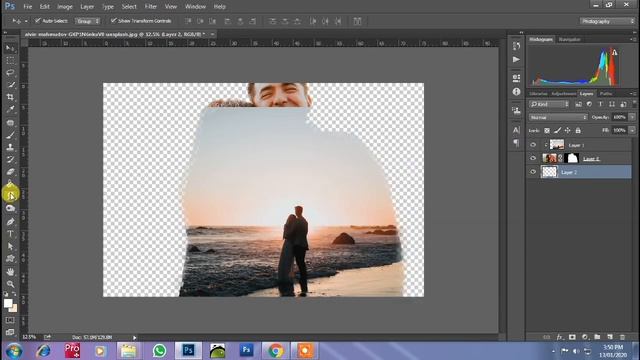The width and height of the screenshot is (640, 360).
Task: Toggle the Auto-Select checkbox
Action: (38, 20)
